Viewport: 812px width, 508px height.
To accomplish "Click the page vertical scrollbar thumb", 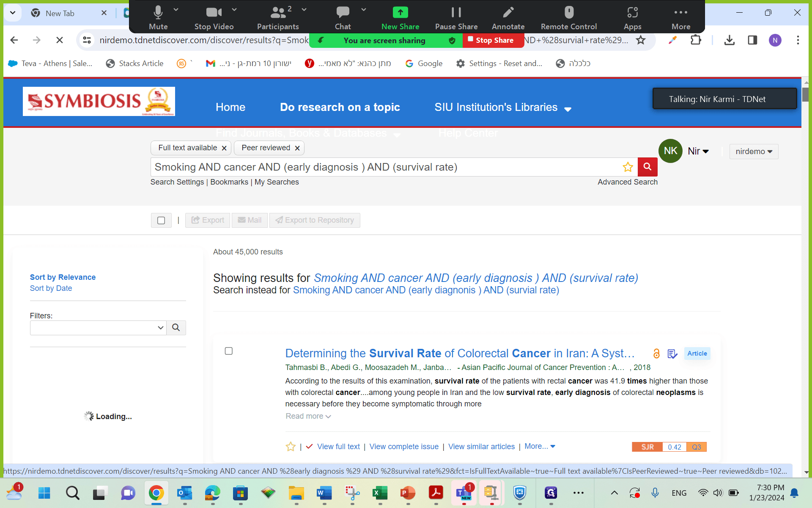I will [x=806, y=94].
